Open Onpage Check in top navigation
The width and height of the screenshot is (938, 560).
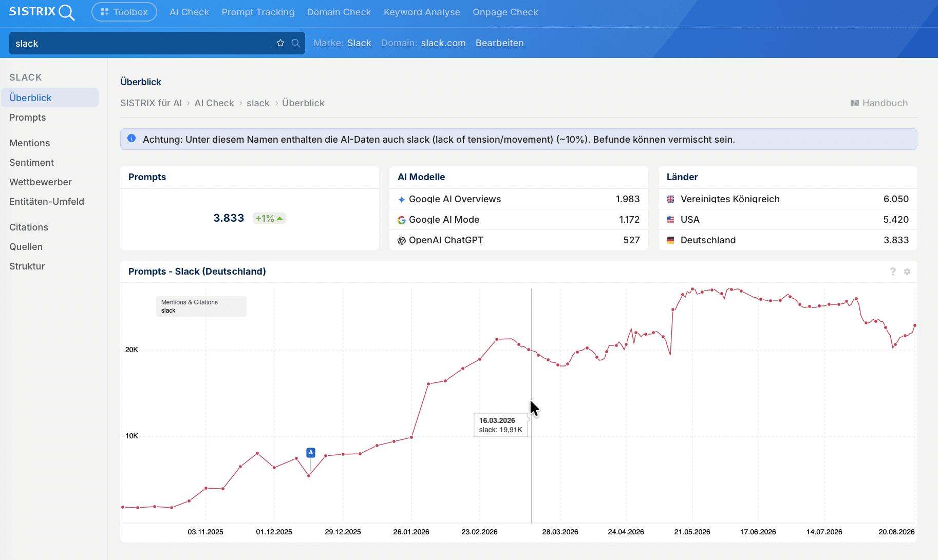coord(505,12)
